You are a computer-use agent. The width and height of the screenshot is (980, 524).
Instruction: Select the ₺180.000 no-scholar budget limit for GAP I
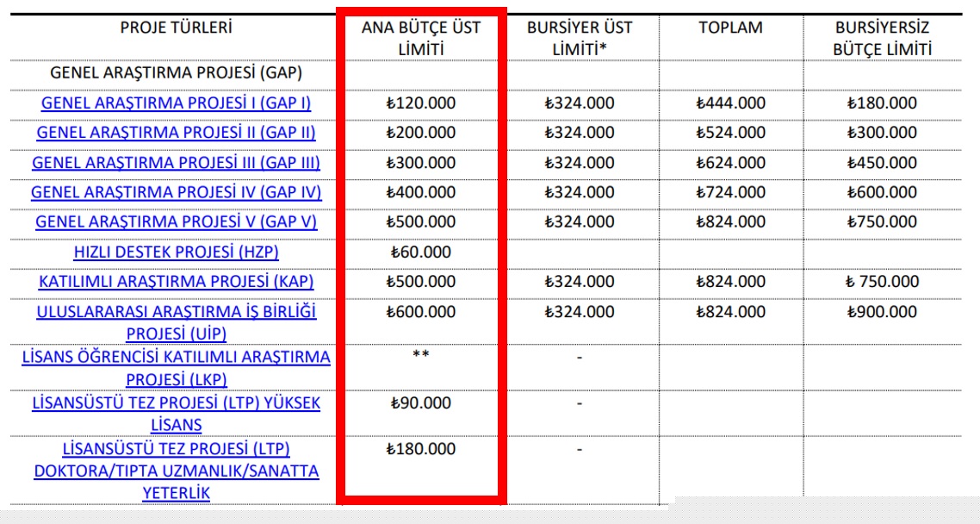click(x=882, y=103)
